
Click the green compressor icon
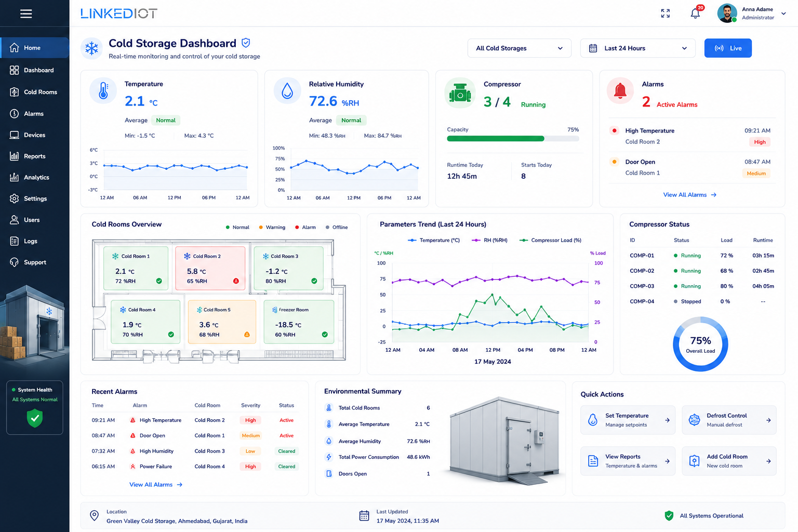point(460,94)
